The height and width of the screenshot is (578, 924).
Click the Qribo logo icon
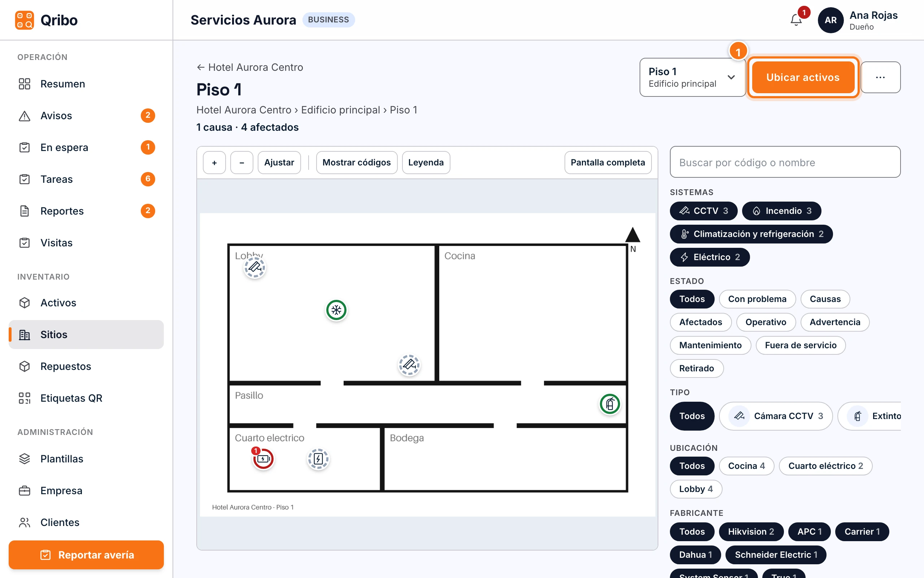click(x=25, y=20)
